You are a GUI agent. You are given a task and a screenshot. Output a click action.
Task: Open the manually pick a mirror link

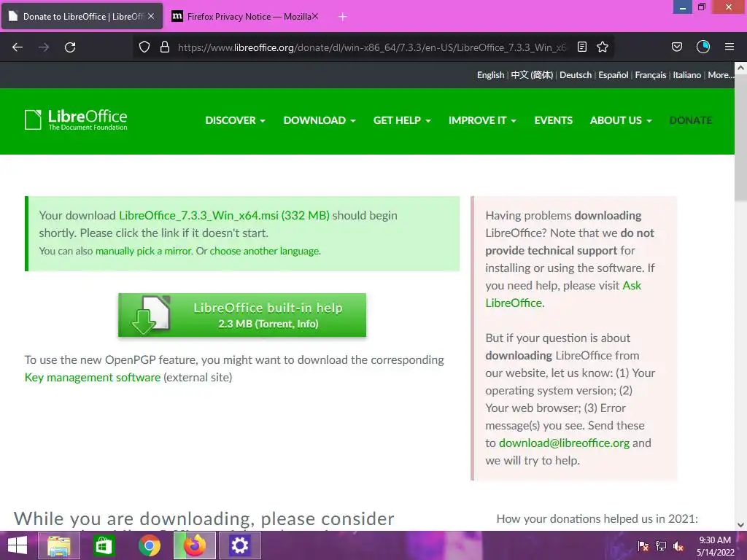coord(144,251)
